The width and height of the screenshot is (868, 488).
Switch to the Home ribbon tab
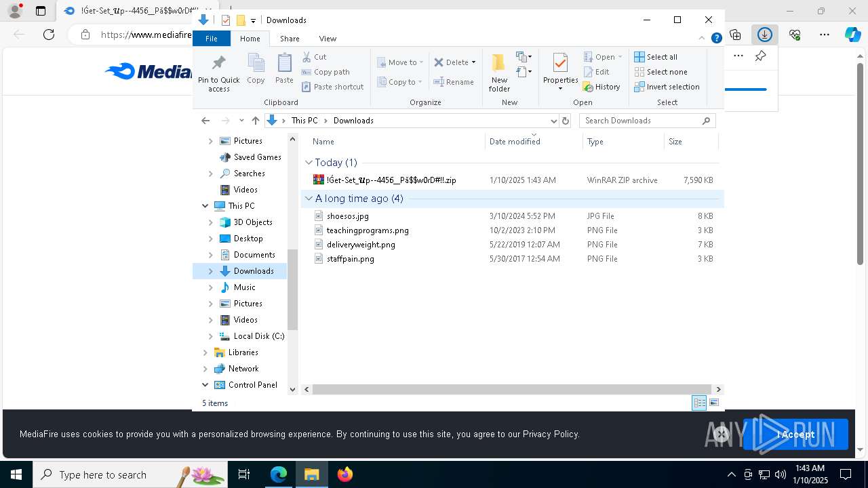coord(250,39)
